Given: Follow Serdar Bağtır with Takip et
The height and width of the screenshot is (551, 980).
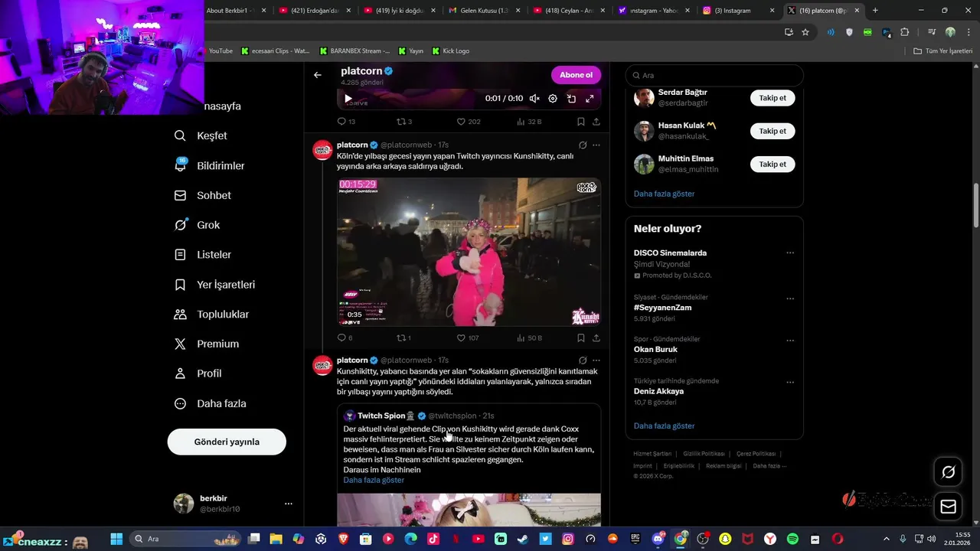Looking at the screenshot, I should point(773,98).
